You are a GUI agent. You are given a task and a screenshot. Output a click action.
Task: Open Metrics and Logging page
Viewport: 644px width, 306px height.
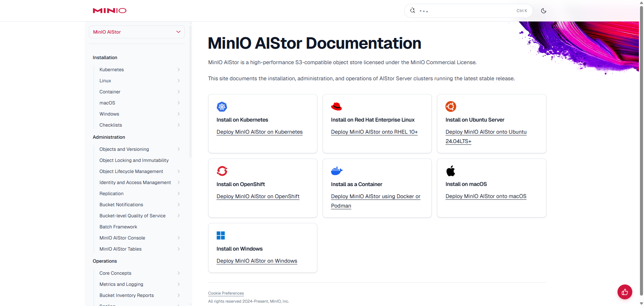[x=121, y=284]
